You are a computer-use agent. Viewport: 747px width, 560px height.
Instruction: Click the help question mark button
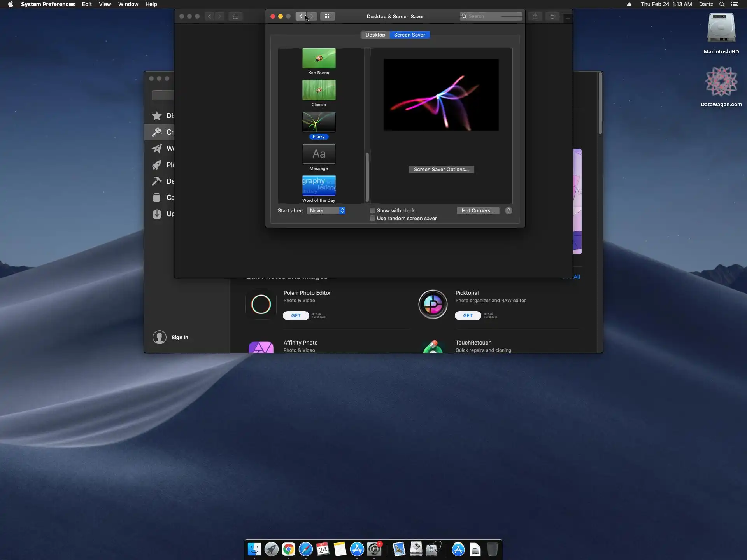point(509,210)
